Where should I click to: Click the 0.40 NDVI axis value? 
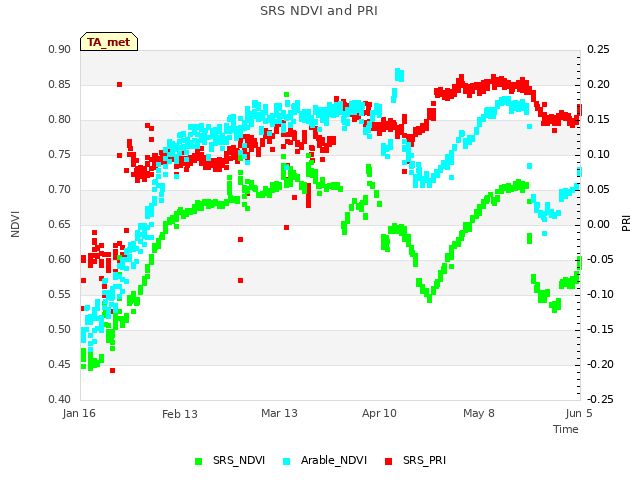[x=60, y=399]
